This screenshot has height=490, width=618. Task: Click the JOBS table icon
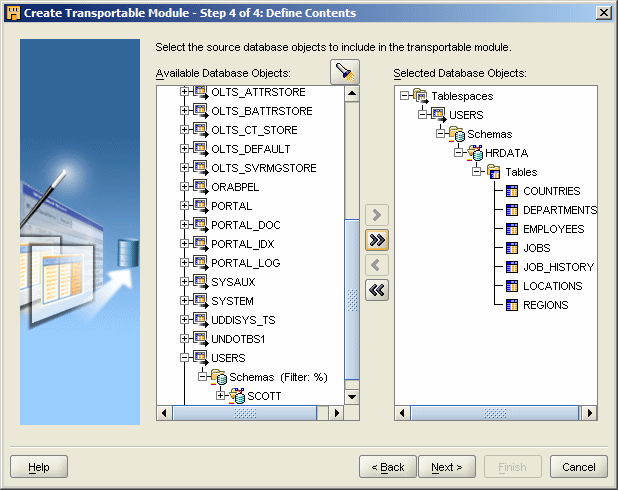(512, 248)
